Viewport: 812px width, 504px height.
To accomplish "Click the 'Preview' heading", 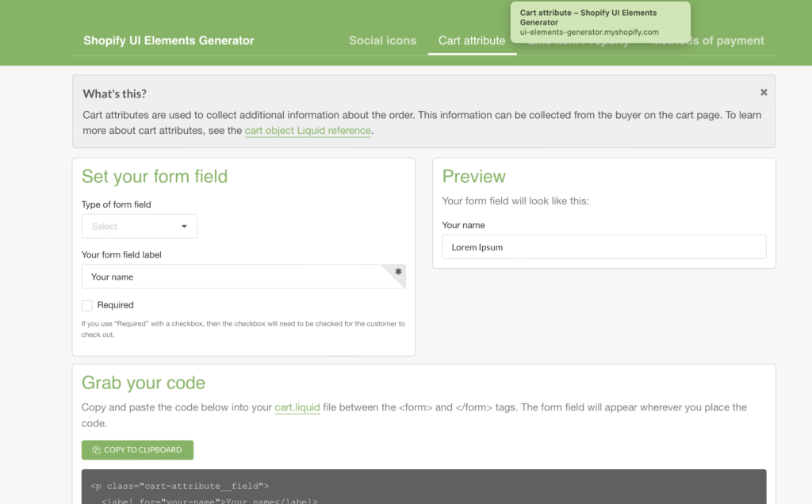I will [x=474, y=177].
